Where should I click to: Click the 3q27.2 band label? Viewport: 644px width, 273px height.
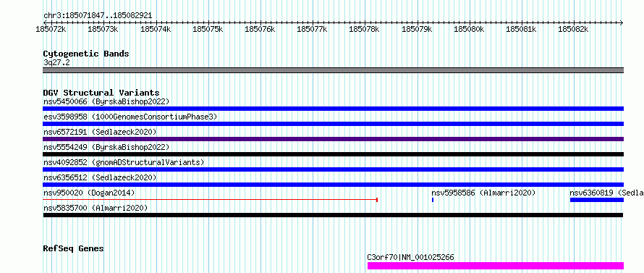click(56, 62)
